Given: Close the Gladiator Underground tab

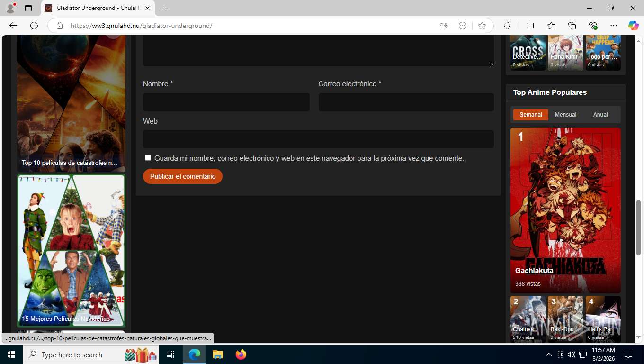Looking at the screenshot, I should click(x=147, y=8).
